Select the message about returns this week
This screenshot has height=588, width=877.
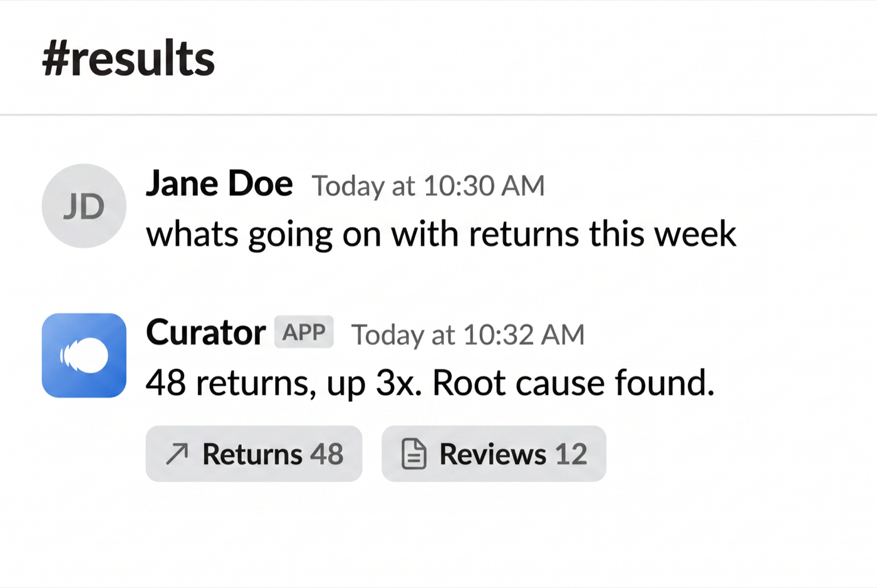click(x=441, y=234)
